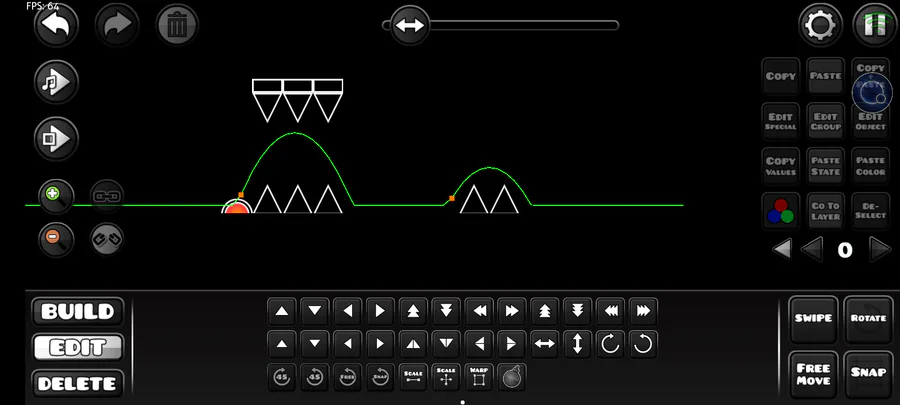The image size is (900, 405).
Task: Move object left one full step
Action: click(347, 311)
